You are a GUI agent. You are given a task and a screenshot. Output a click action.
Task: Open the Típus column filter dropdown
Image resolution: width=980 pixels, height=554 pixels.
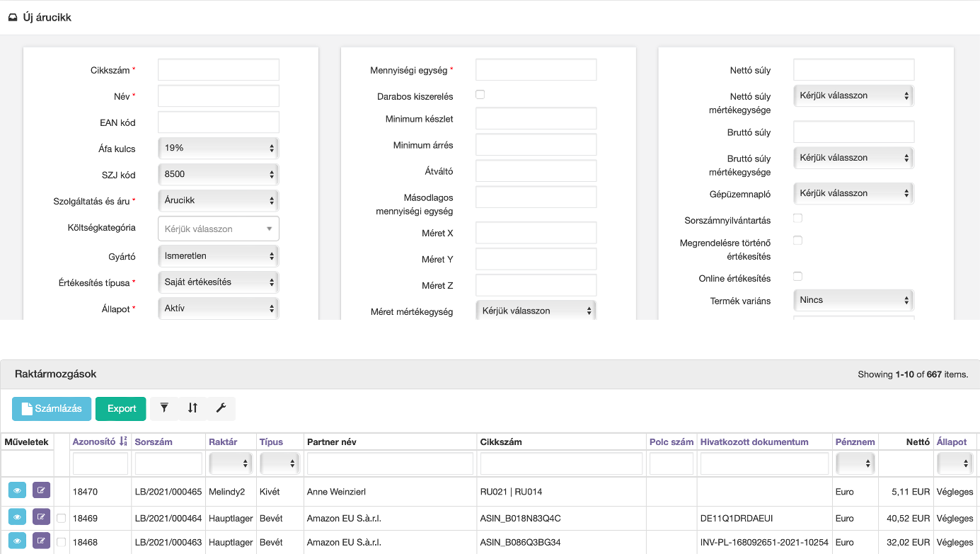click(x=279, y=463)
